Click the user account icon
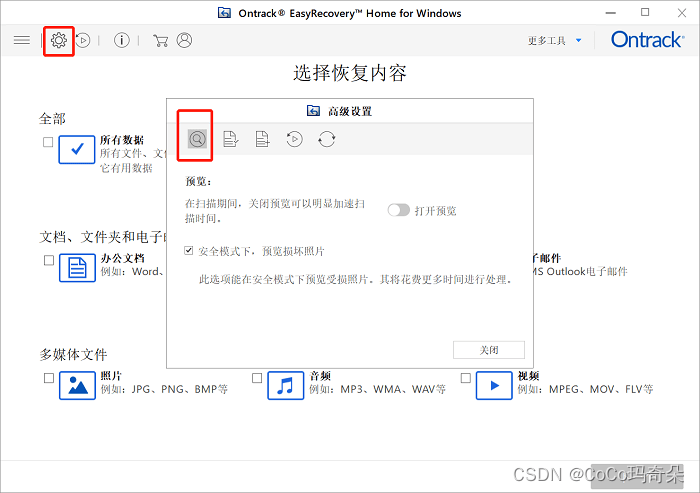 pos(184,40)
